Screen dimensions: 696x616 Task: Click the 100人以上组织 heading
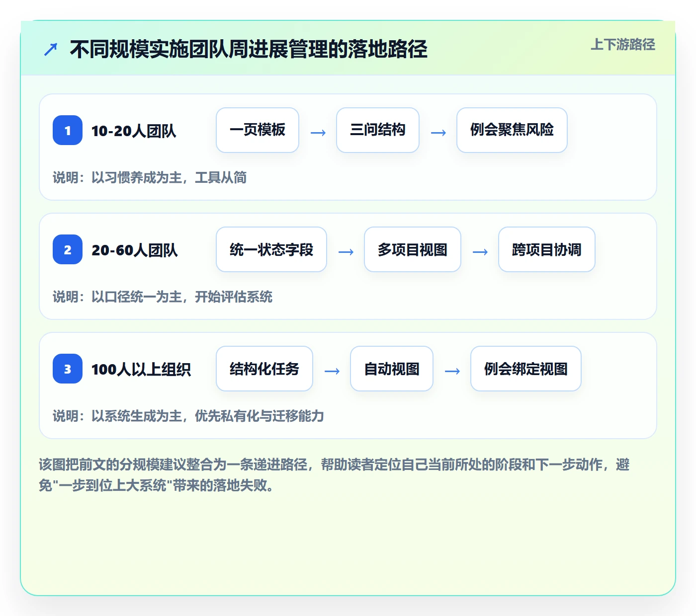[141, 369]
